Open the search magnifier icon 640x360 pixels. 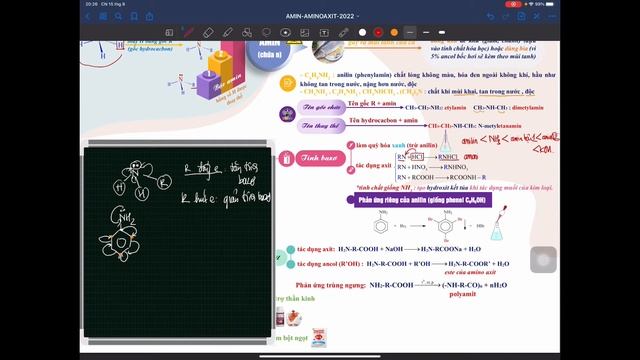tap(118, 16)
